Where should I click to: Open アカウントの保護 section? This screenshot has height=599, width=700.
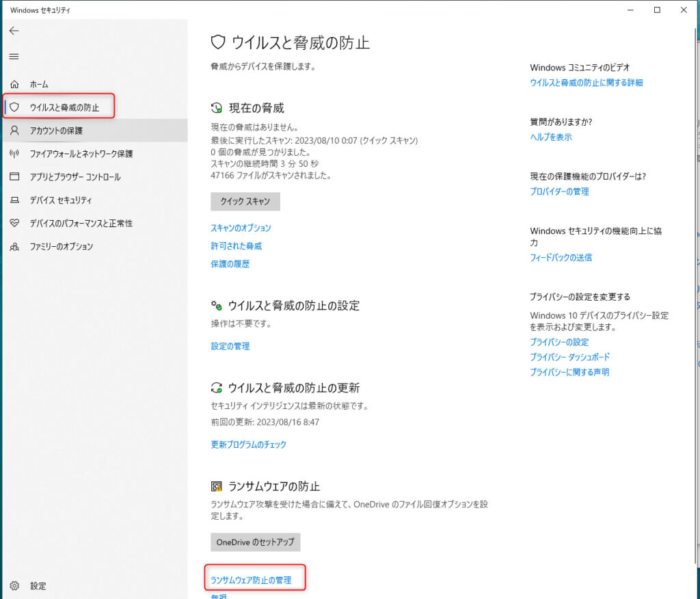(x=95, y=131)
